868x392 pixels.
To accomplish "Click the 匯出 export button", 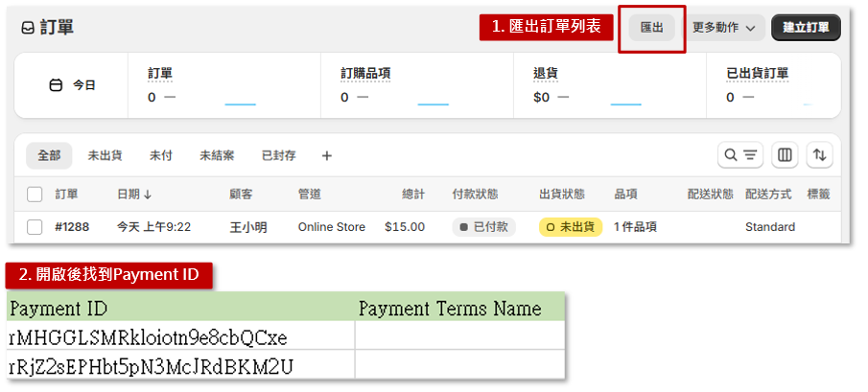I will point(651,28).
